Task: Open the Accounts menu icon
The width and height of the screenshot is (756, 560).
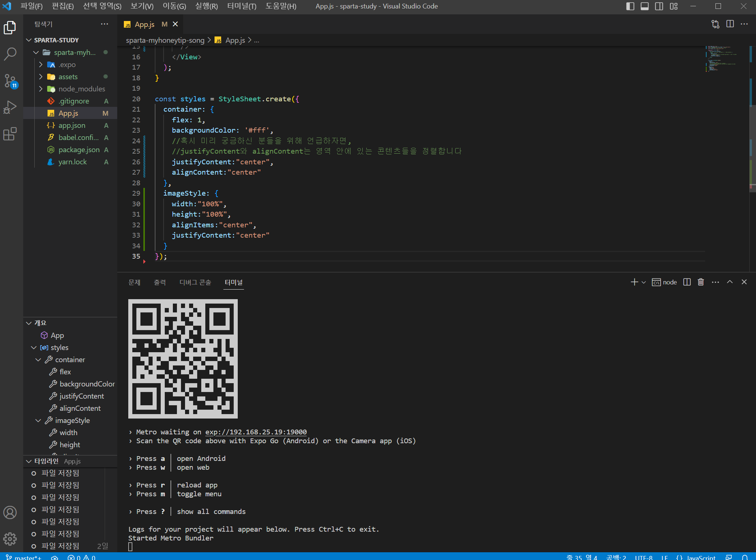Action: pos(10,512)
